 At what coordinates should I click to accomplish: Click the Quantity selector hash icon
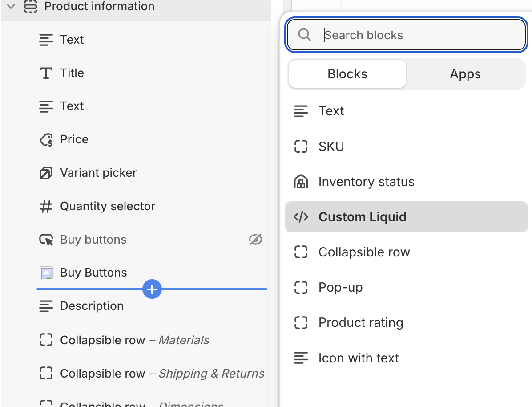(x=46, y=206)
